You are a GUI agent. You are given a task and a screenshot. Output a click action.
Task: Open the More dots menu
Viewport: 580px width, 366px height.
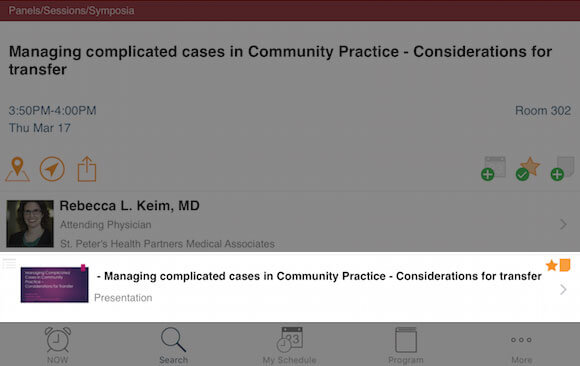[522, 345]
